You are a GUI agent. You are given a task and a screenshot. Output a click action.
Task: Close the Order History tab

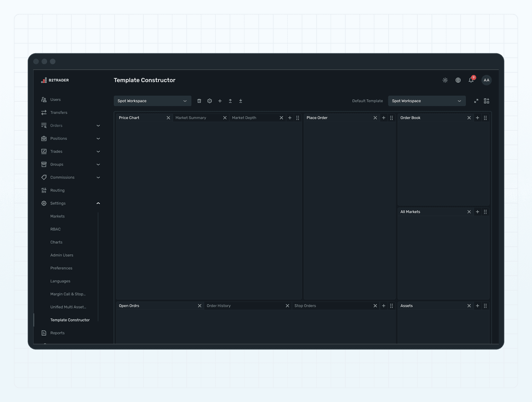click(287, 306)
